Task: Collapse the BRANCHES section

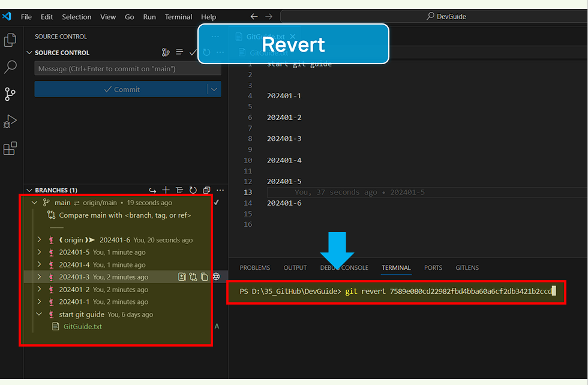Action: click(29, 190)
